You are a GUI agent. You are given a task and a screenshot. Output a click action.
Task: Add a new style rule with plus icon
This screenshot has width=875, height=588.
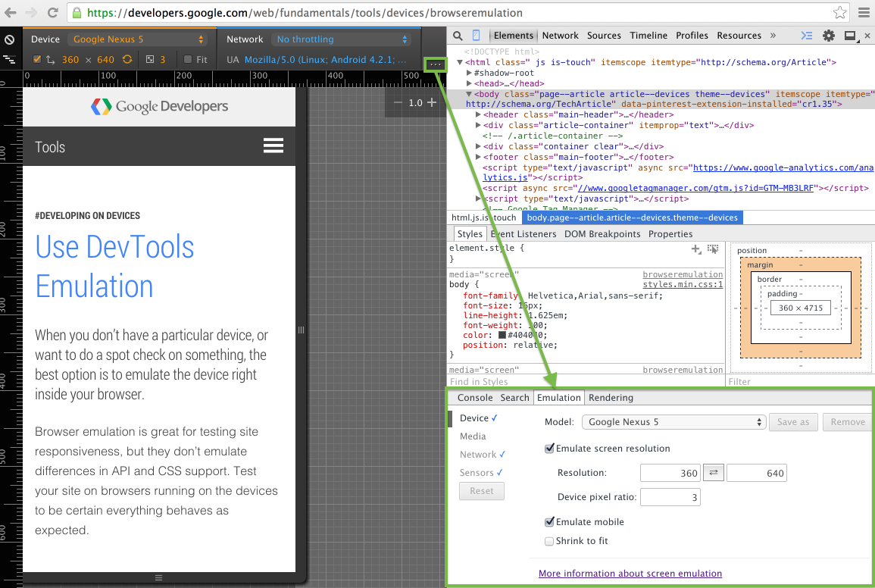click(696, 249)
